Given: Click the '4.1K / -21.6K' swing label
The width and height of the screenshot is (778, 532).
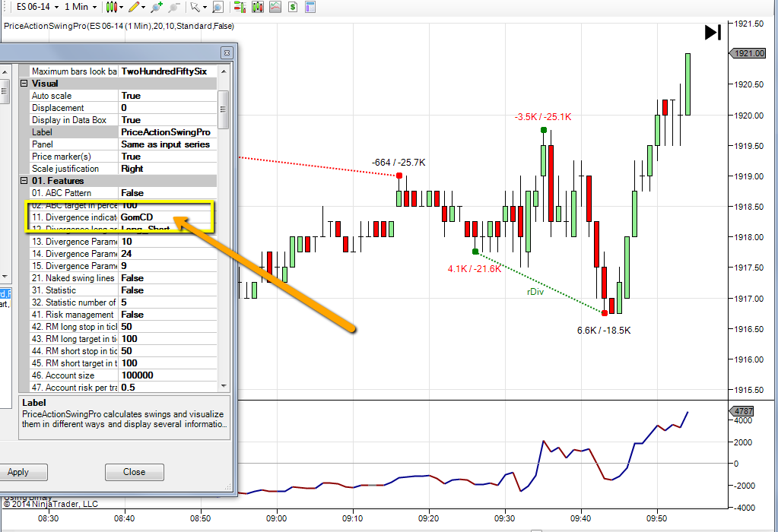Looking at the screenshot, I should [475, 269].
